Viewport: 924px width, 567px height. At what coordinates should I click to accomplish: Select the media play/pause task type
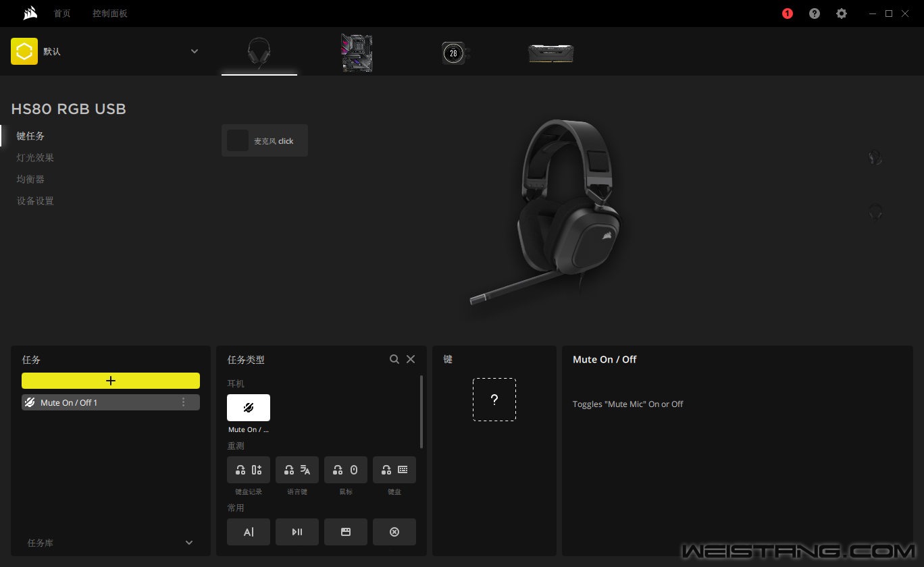[x=297, y=532]
